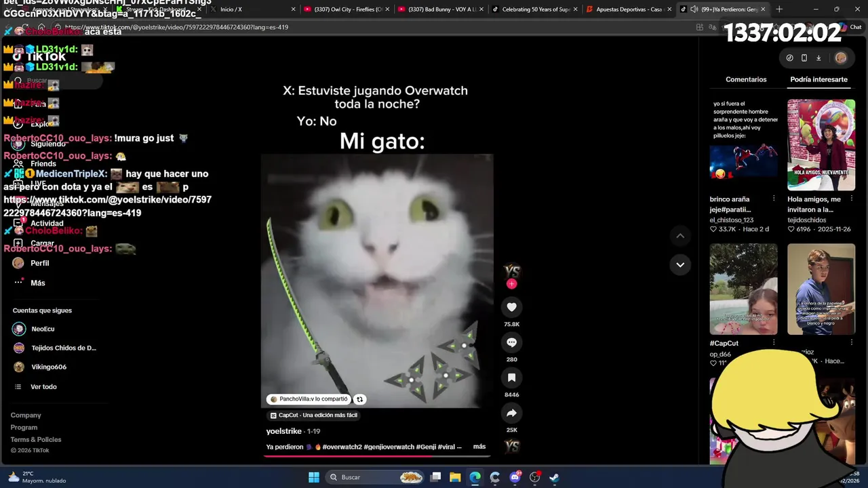This screenshot has height=488, width=868.
Task: Follow yoelstrike with the red plus button
Action: pyautogui.click(x=511, y=284)
